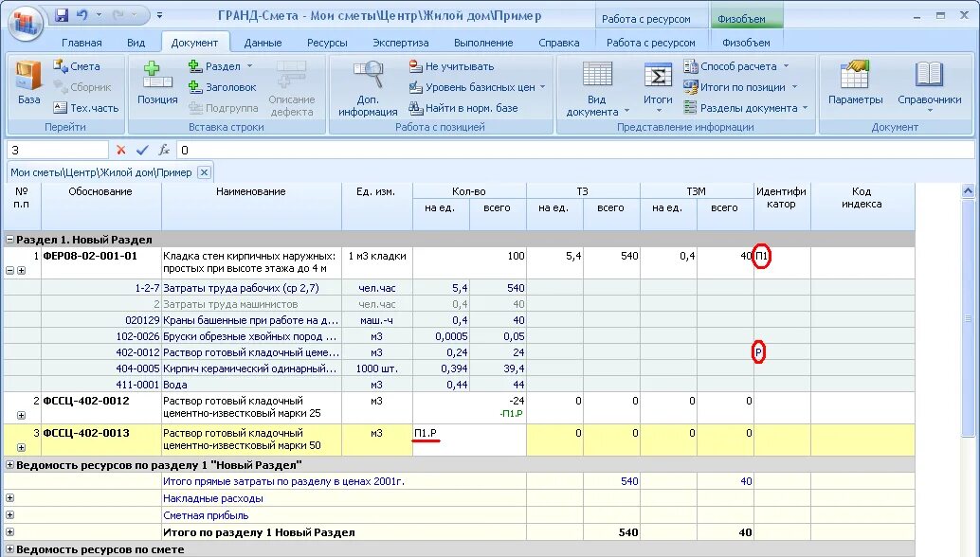980x557 pixels.
Task: Collapse Раздел 1. Новый Раздел
Action: coord(9,239)
